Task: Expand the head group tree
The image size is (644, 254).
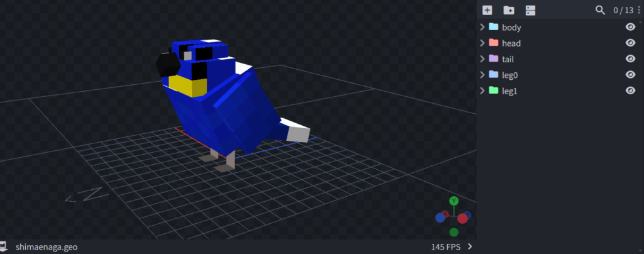Action: click(x=482, y=43)
